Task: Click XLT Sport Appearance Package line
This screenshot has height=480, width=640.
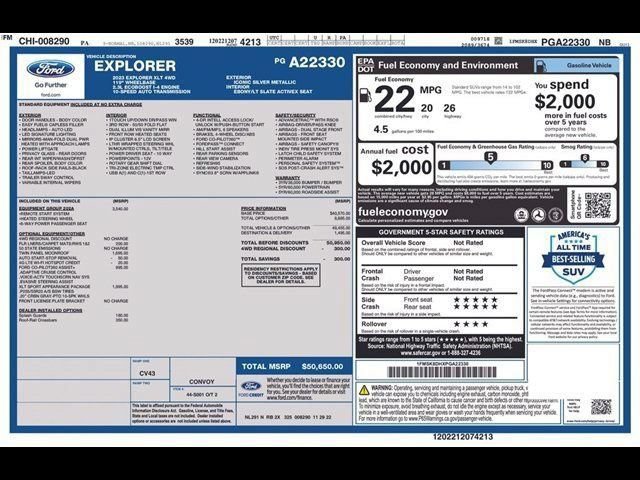Action: click(x=73, y=287)
